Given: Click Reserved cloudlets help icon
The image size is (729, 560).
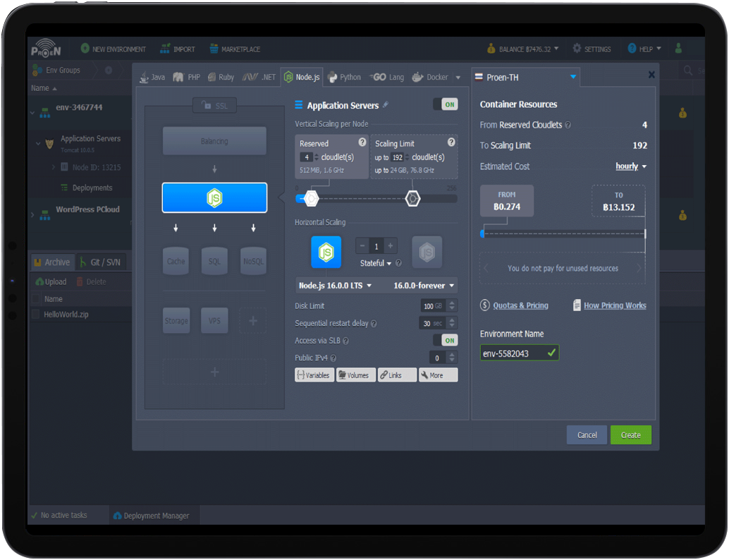Looking at the screenshot, I should [x=362, y=142].
